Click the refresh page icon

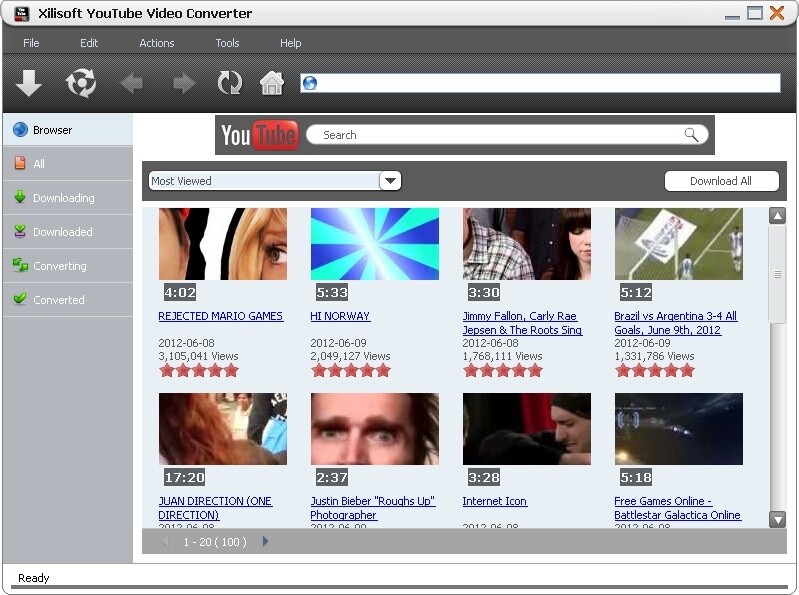coord(230,83)
